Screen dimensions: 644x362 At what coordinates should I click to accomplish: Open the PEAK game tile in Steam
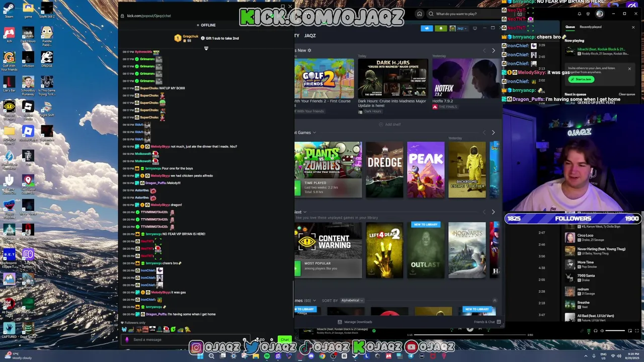(x=426, y=169)
